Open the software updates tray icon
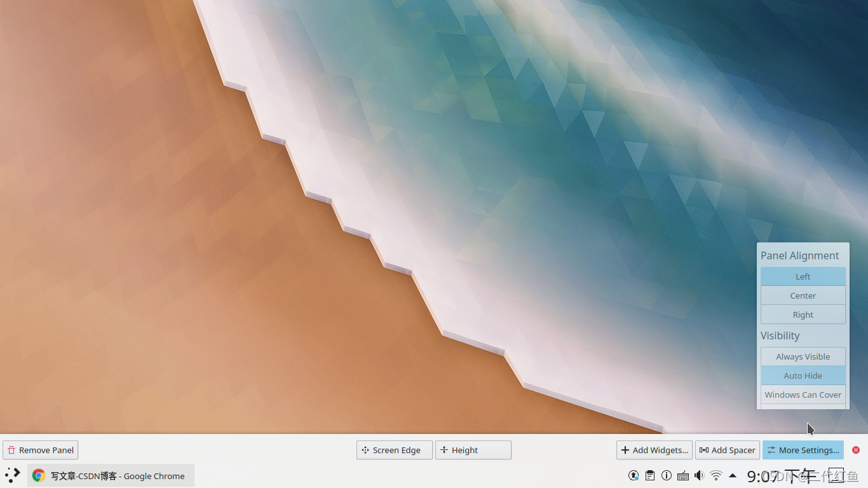The width and height of the screenshot is (868, 488). [634, 475]
